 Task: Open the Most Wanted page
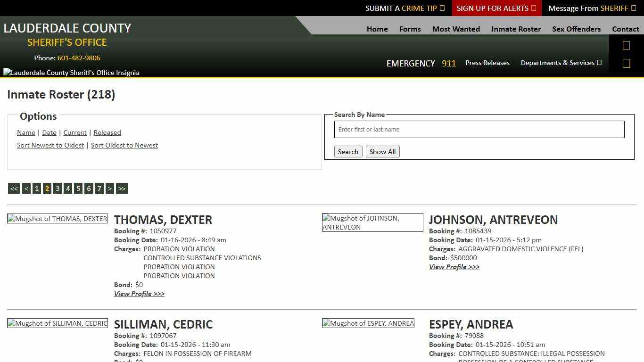click(x=456, y=29)
